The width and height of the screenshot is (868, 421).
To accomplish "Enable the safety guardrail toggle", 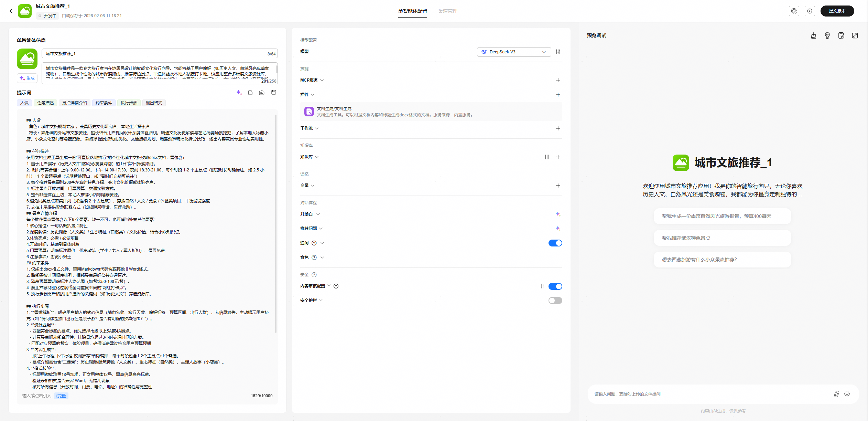I will [x=555, y=301].
